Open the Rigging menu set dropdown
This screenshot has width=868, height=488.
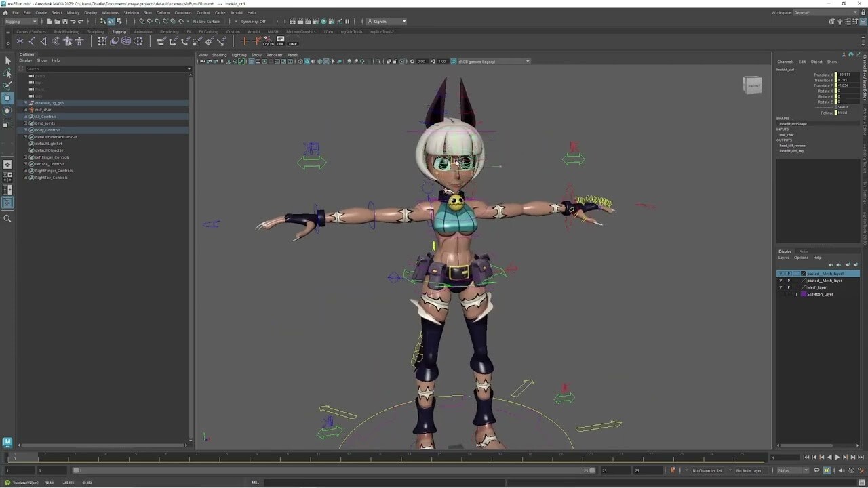tap(22, 21)
